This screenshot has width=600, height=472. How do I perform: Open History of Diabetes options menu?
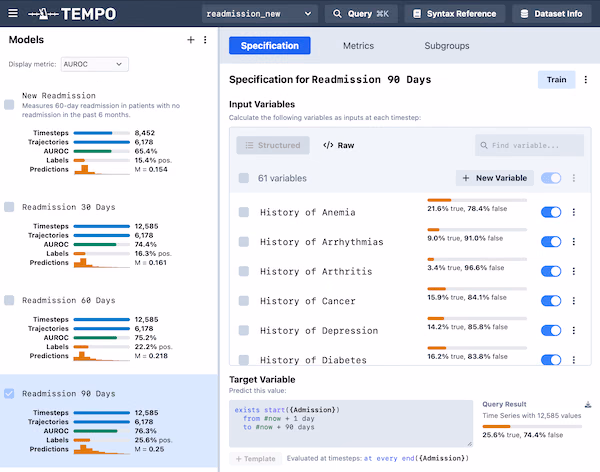pos(574,360)
